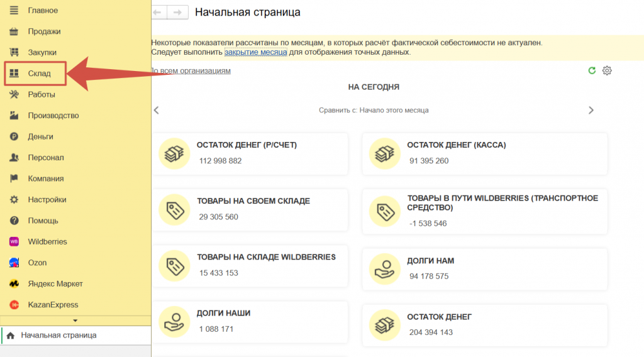Open the Остаток денег (р/счет) card
The height and width of the screenshot is (357, 644).
coord(250,153)
